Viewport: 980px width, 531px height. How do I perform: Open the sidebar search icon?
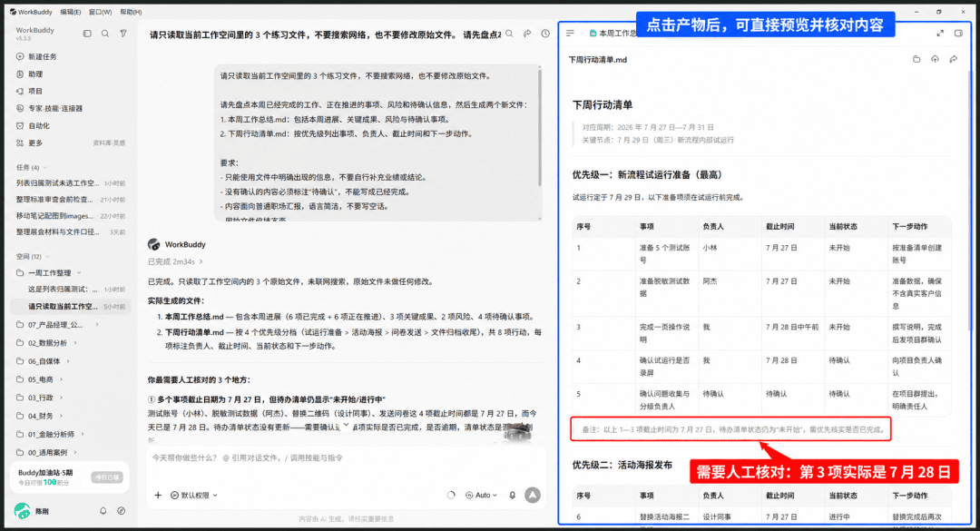click(105, 34)
